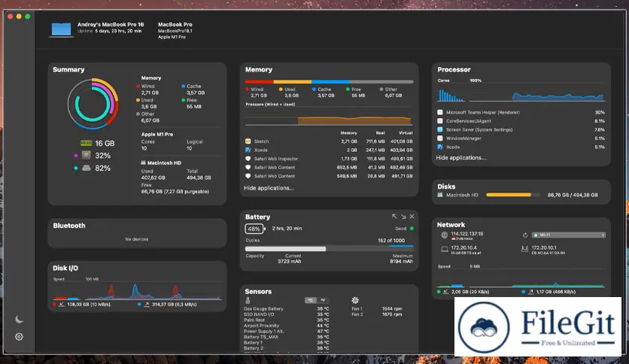
Task: Click the 'Power Supply 1 Alt.' sensor row
Action: click(287, 331)
